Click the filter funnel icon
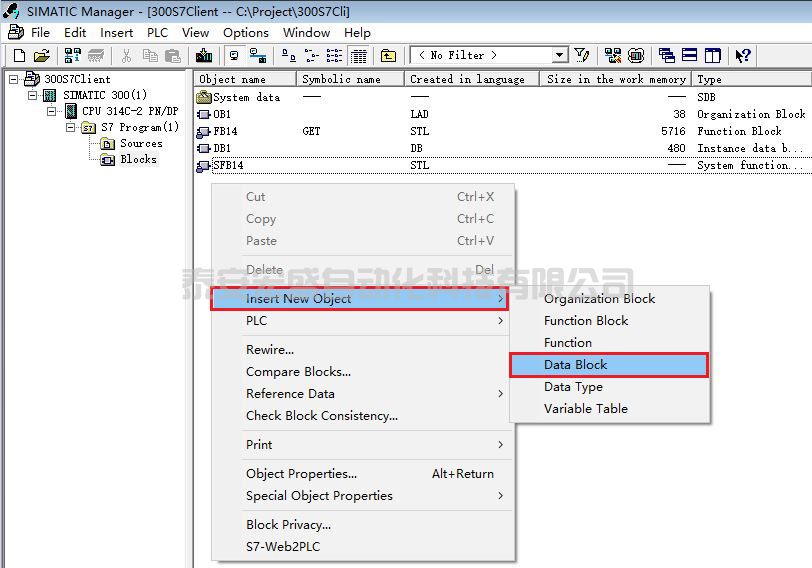 582,56
